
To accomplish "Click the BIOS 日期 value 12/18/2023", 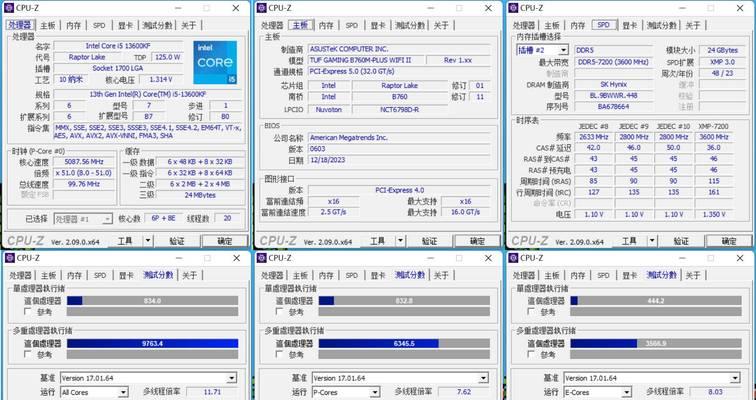I will click(399, 160).
